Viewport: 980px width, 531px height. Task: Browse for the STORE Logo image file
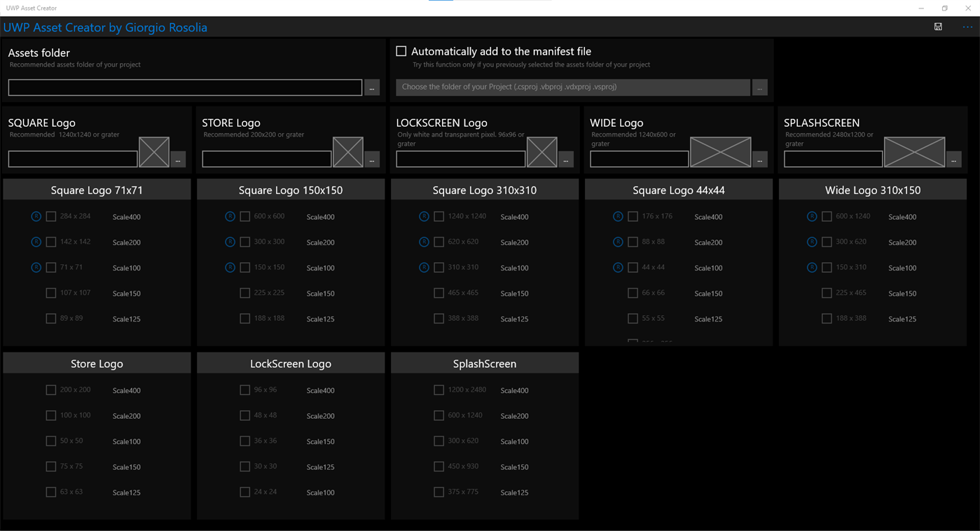(372, 160)
